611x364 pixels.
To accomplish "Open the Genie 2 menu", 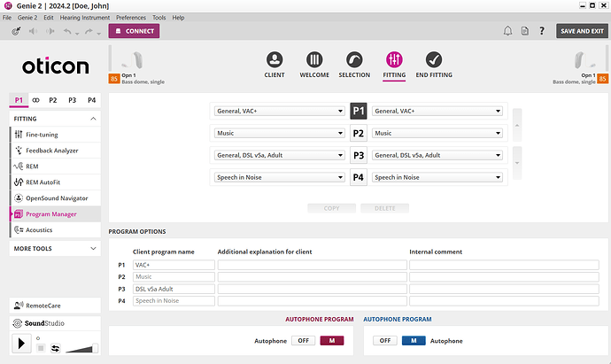I will (27, 18).
